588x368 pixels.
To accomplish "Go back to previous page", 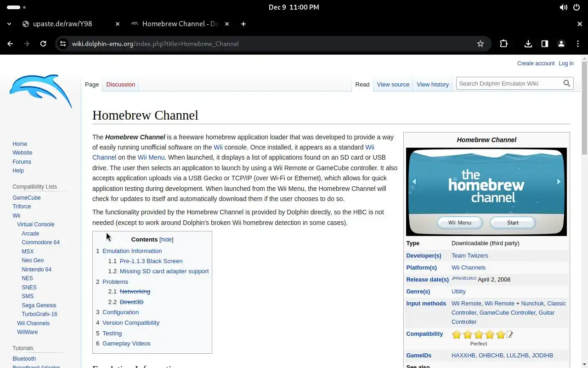I will coord(10,44).
